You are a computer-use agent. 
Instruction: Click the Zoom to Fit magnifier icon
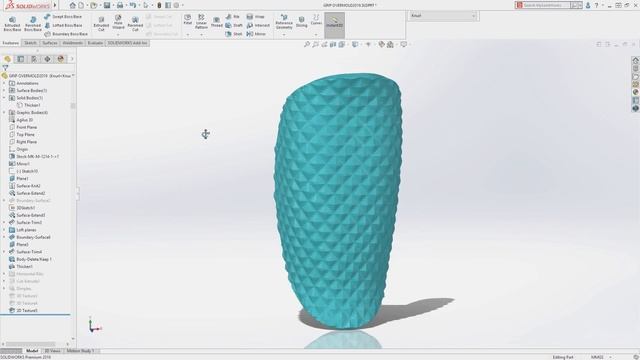[307, 44]
